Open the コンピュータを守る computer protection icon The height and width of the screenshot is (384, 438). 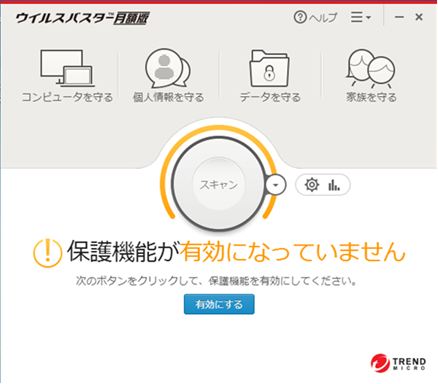(67, 69)
